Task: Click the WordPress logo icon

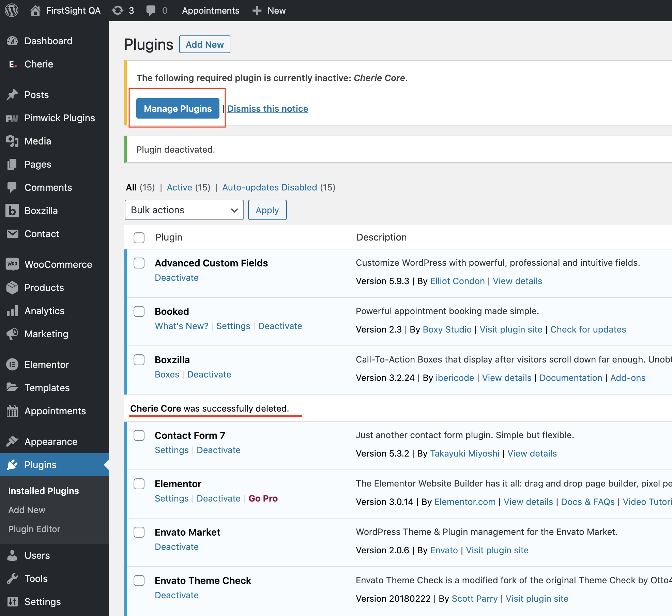Action: coord(12,11)
